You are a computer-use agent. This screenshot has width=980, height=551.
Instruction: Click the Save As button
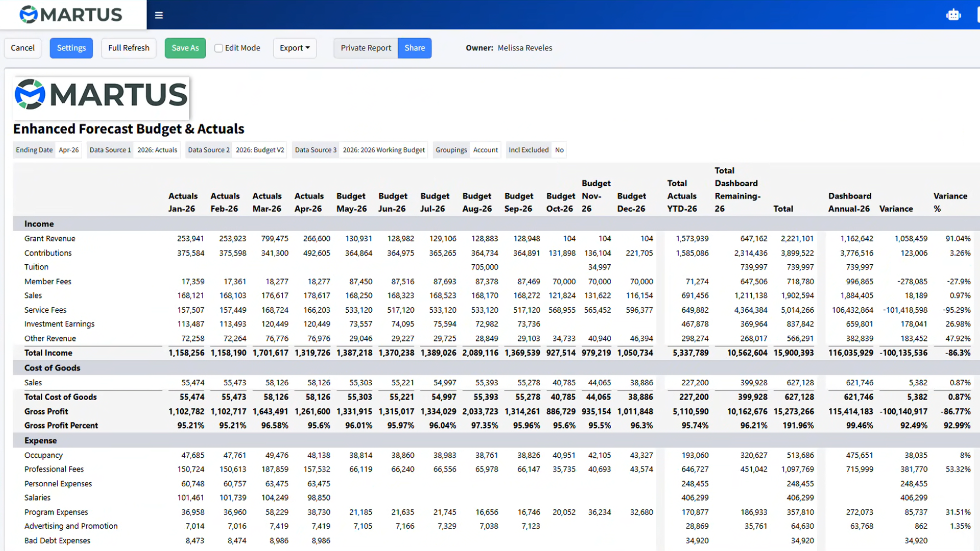coord(185,48)
